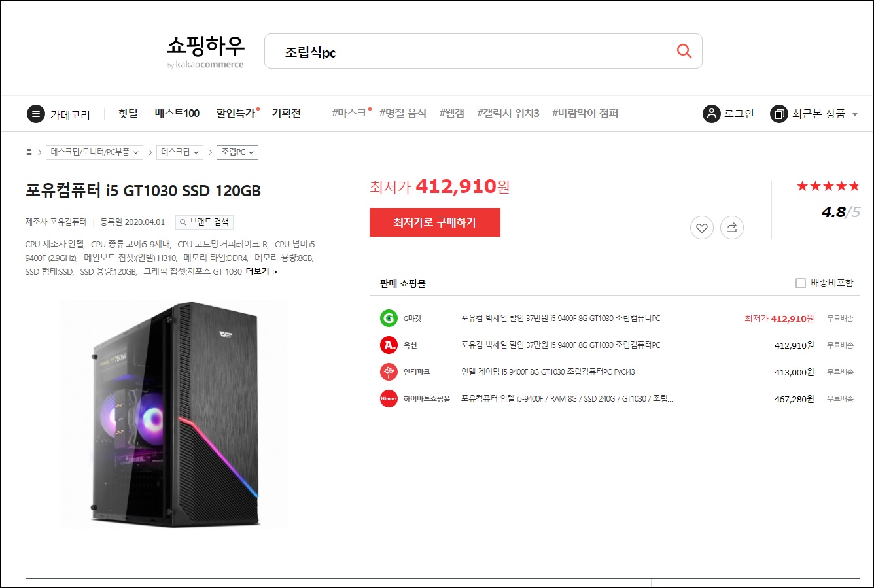The image size is (874, 588).
Task: Expand the 데스크탑/모니터/PC부품 breadcrumb dropdown
Action: point(95,152)
